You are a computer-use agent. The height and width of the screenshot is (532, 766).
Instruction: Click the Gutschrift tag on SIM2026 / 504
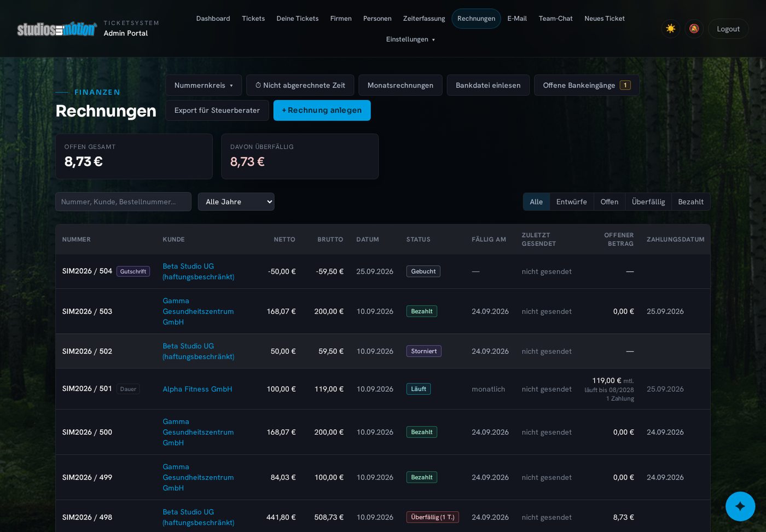tap(133, 271)
